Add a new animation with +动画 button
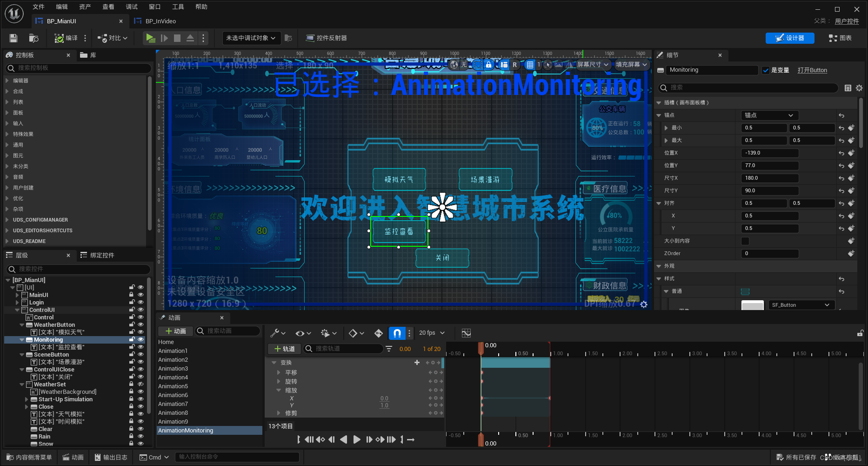The height and width of the screenshot is (466, 868). tap(175, 331)
